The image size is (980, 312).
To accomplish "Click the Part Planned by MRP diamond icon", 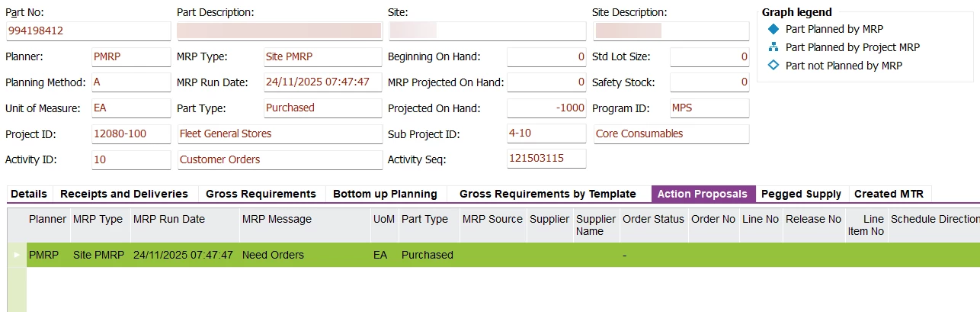I will (x=773, y=29).
